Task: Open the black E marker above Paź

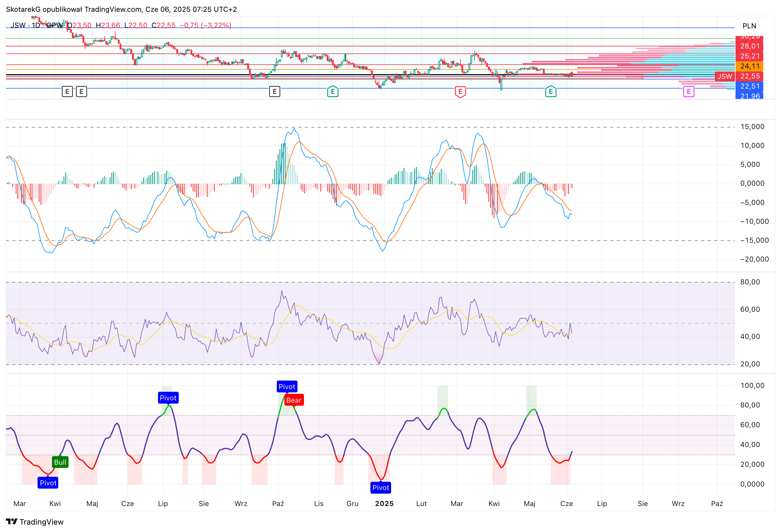Action: click(x=274, y=91)
